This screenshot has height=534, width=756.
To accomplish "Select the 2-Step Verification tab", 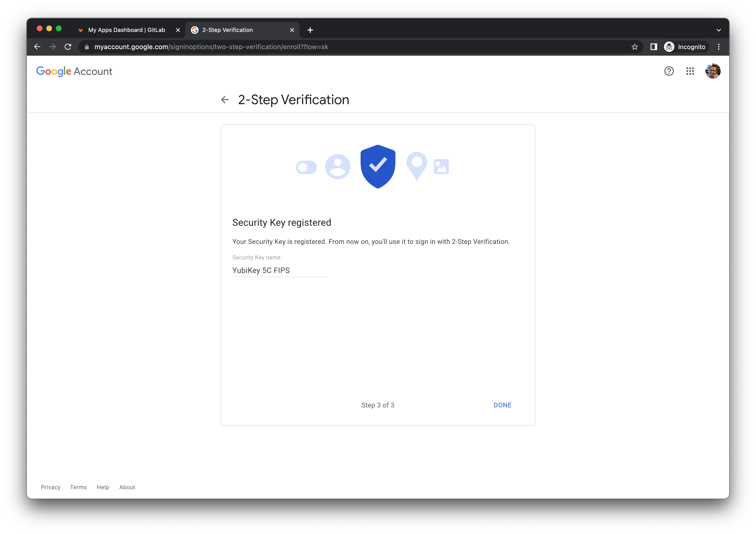I will pyautogui.click(x=237, y=30).
